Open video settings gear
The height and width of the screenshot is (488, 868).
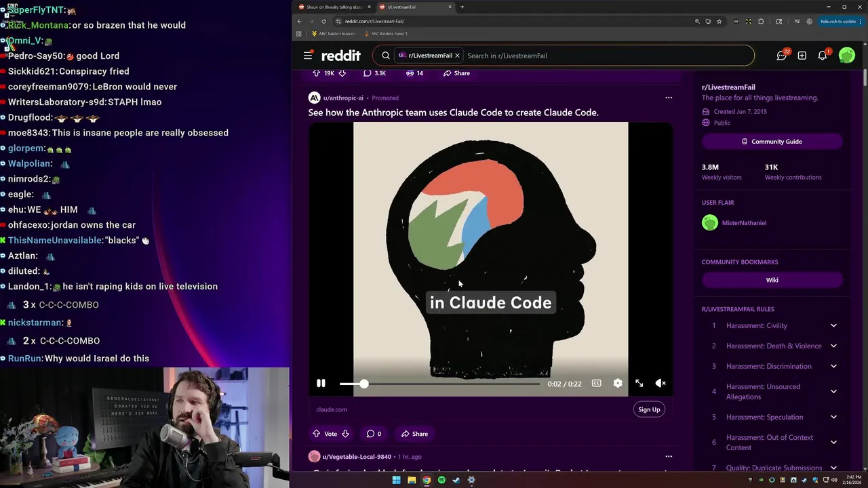pos(618,384)
